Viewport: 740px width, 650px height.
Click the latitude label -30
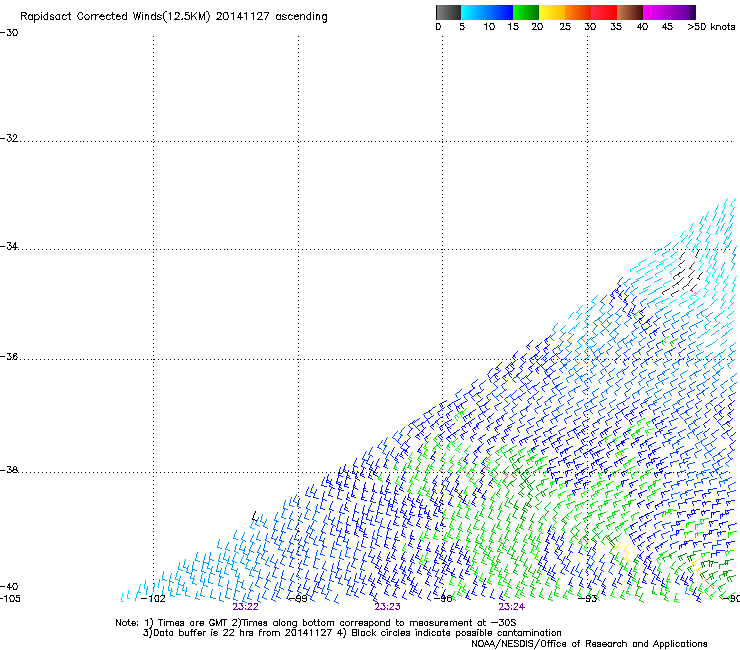[9, 33]
